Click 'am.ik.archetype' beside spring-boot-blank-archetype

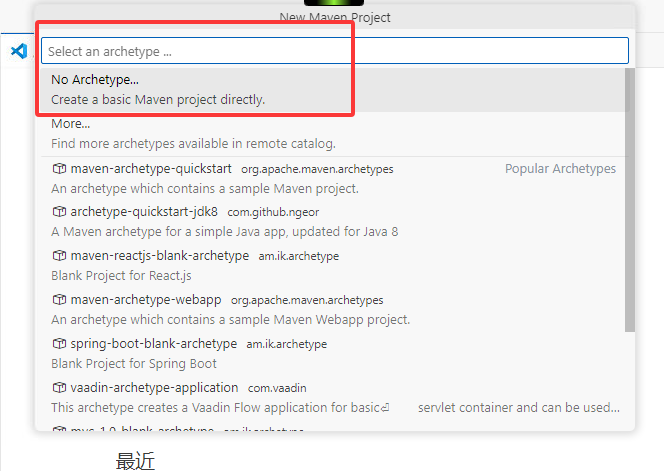(287, 344)
